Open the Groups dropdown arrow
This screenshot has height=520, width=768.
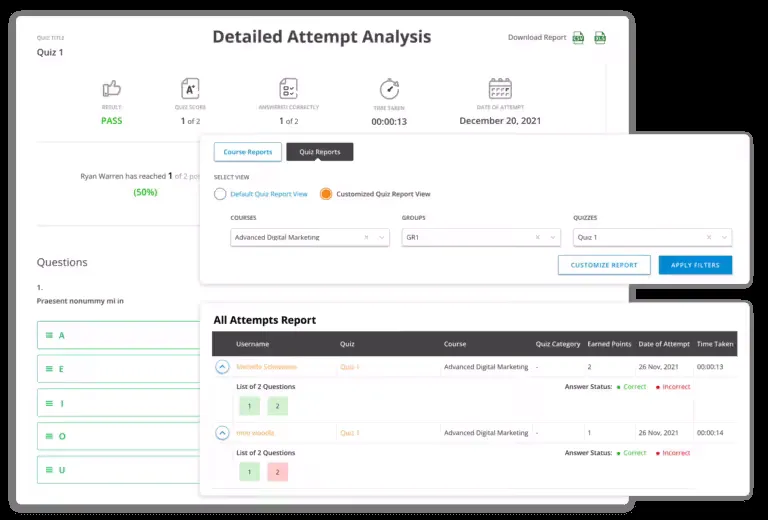[552, 237]
